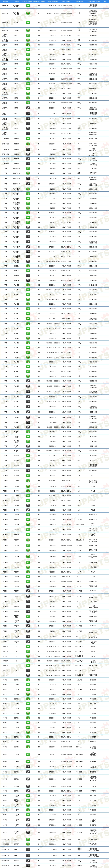Click ON icon in Citroen Nemo 1.4 HDi row
The image size is (109, 868).
[28, 163]
